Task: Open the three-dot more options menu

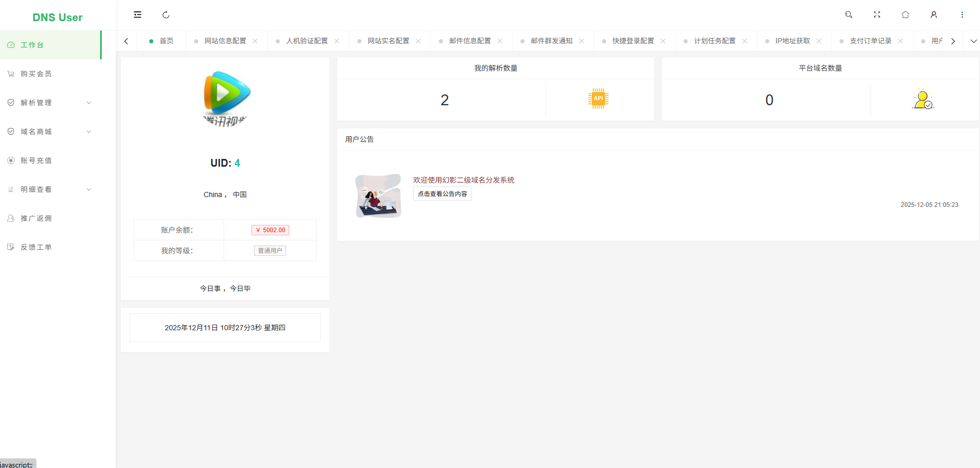Action: tap(962, 15)
